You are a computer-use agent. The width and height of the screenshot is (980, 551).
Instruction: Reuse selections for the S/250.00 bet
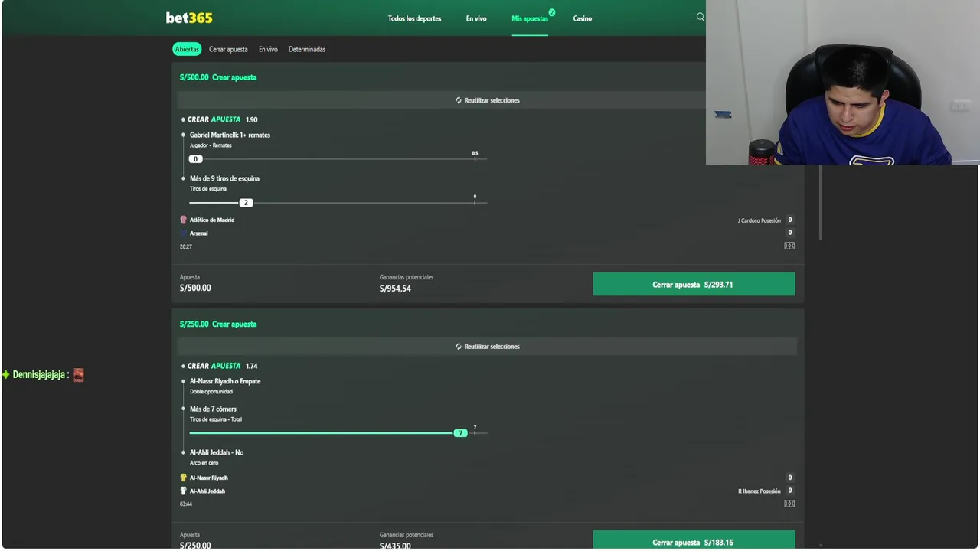click(x=488, y=347)
